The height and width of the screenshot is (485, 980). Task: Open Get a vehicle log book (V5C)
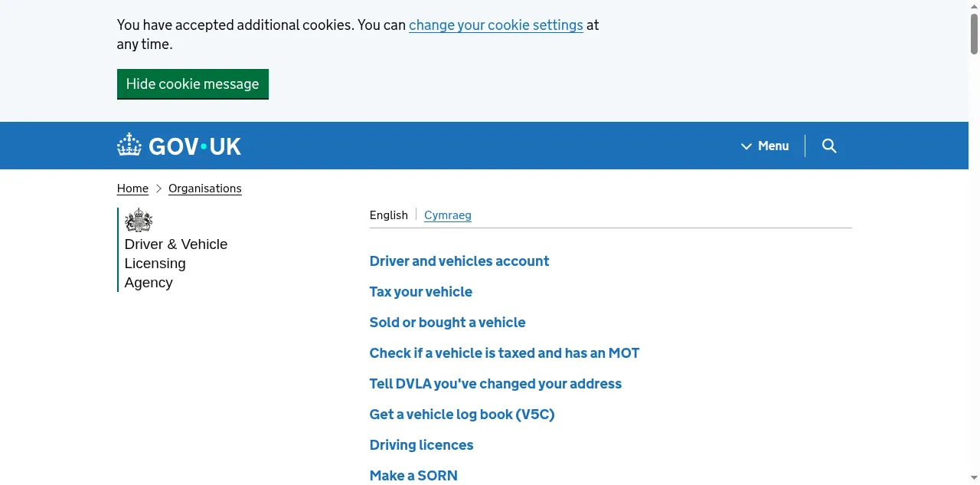pyautogui.click(x=462, y=415)
